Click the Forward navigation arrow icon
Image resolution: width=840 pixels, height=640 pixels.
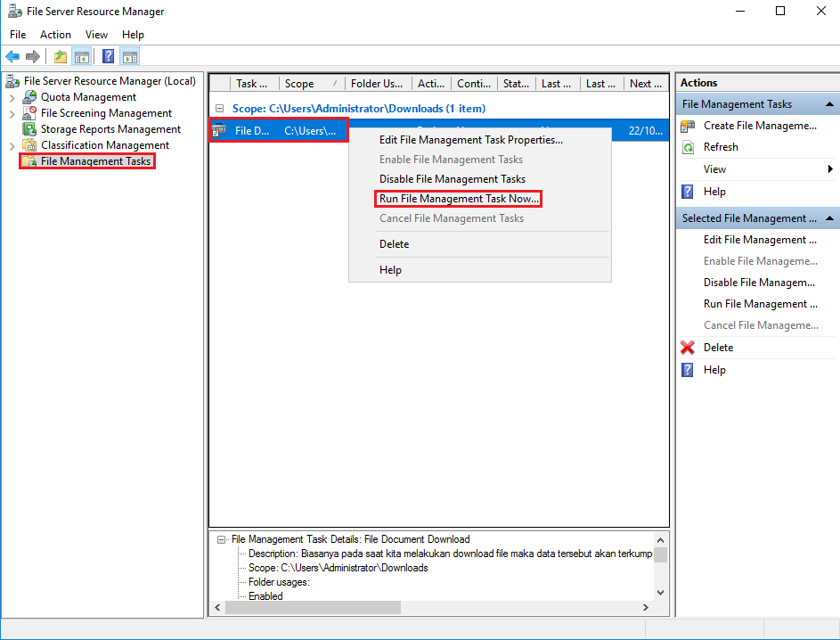pyautogui.click(x=33, y=55)
